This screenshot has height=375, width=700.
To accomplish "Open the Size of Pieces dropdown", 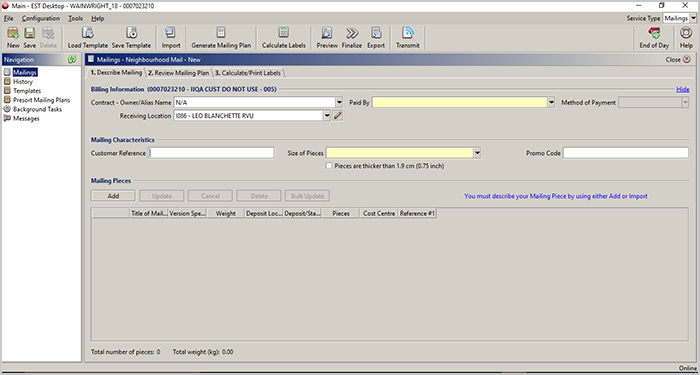I will [477, 153].
